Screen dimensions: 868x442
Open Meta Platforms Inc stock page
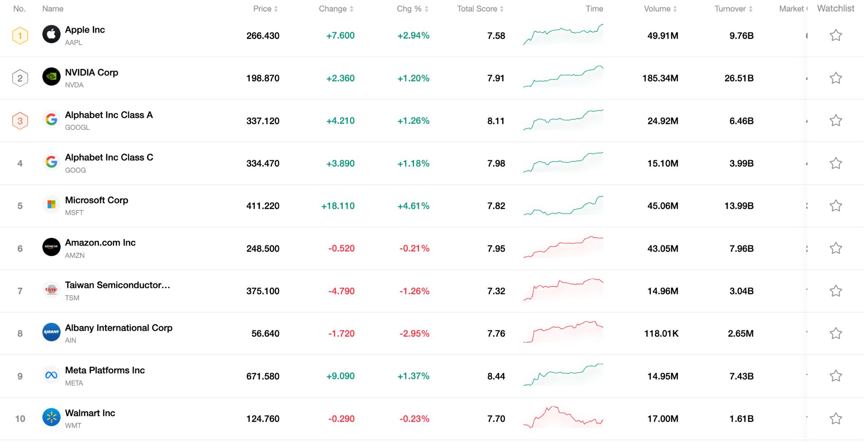point(105,370)
